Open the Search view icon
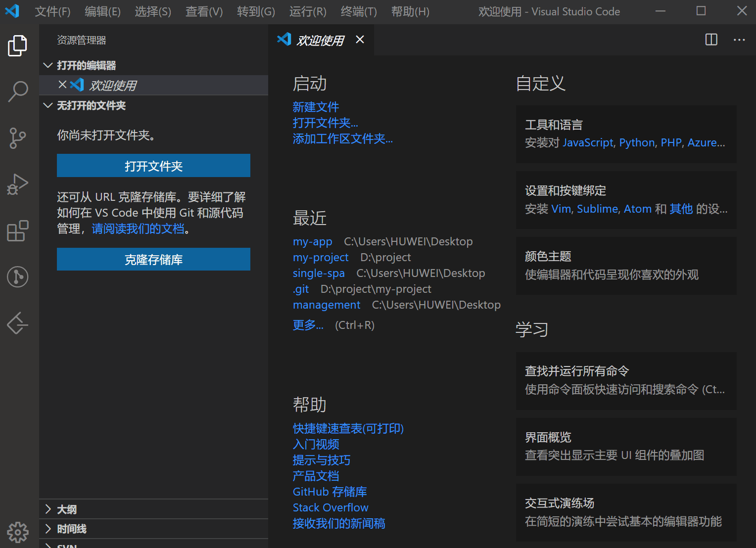 [x=18, y=91]
